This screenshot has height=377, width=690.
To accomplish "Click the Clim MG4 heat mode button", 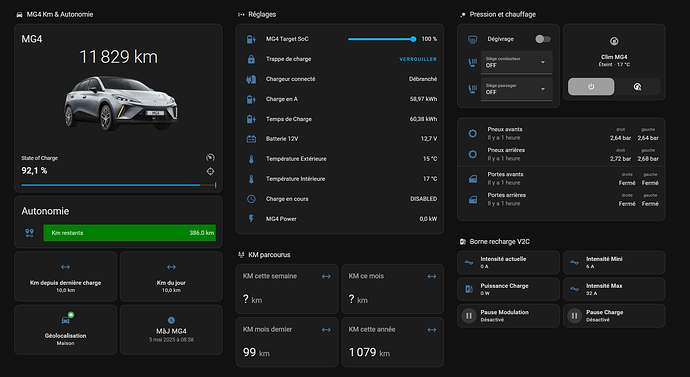I will pos(637,87).
